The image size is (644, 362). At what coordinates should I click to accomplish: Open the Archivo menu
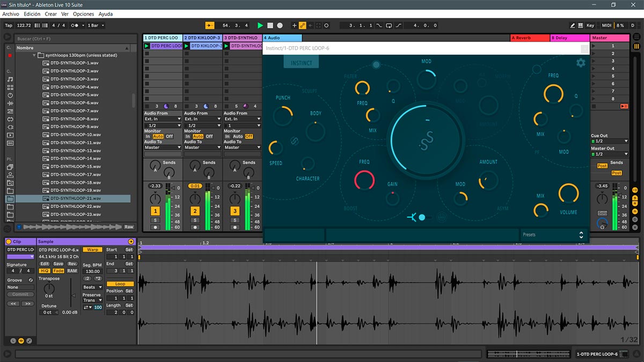11,14
